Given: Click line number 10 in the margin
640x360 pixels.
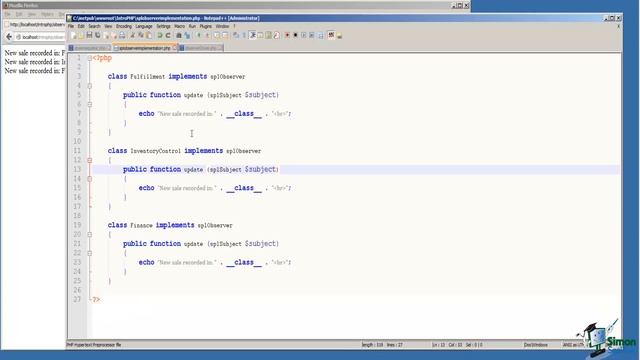Looking at the screenshot, I should point(77,141).
